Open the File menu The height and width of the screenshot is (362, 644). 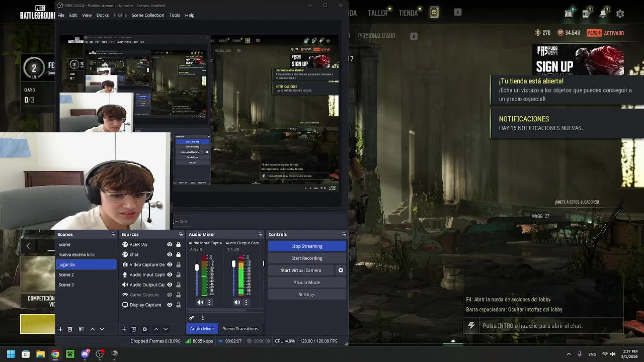(x=61, y=15)
